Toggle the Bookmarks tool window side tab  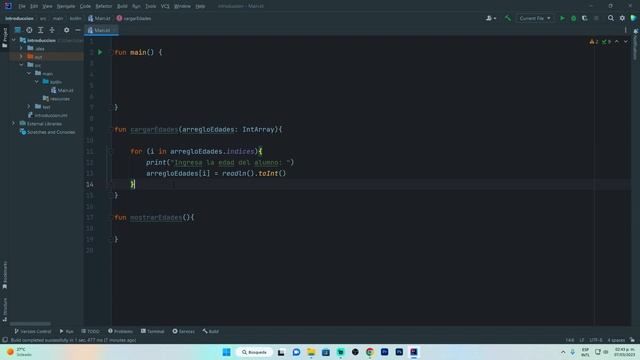[4, 275]
